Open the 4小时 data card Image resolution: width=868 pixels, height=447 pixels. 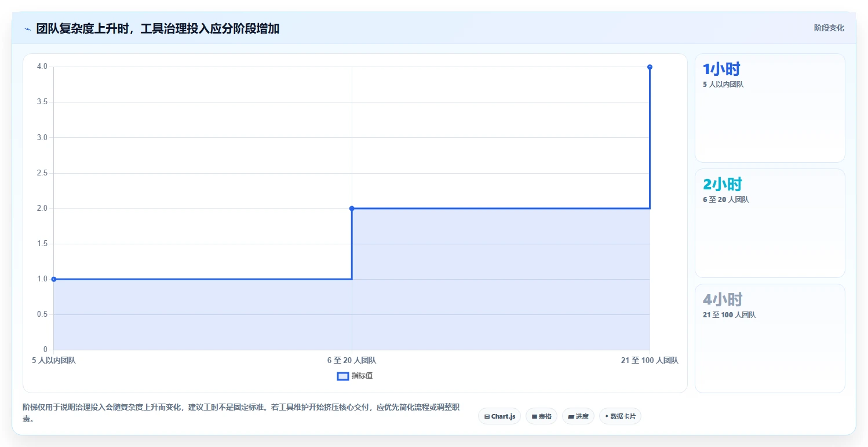pyautogui.click(x=769, y=338)
